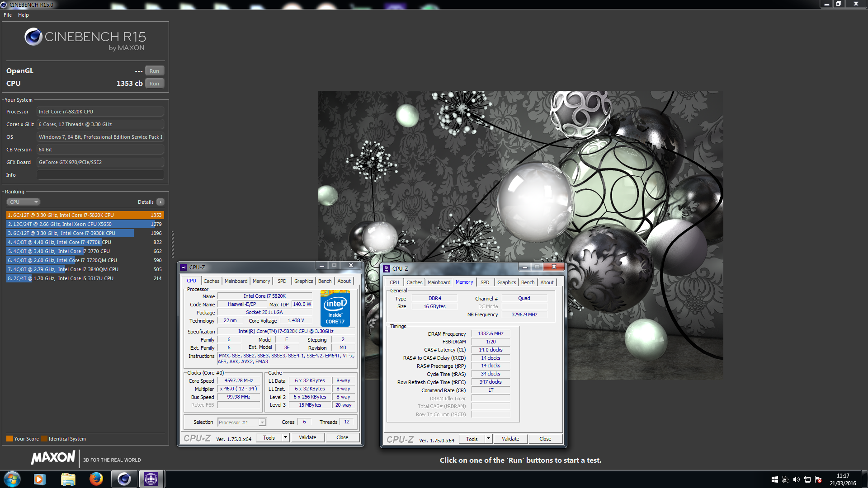Launch Windows Media Player from taskbar
868x488 pixels.
(40, 479)
